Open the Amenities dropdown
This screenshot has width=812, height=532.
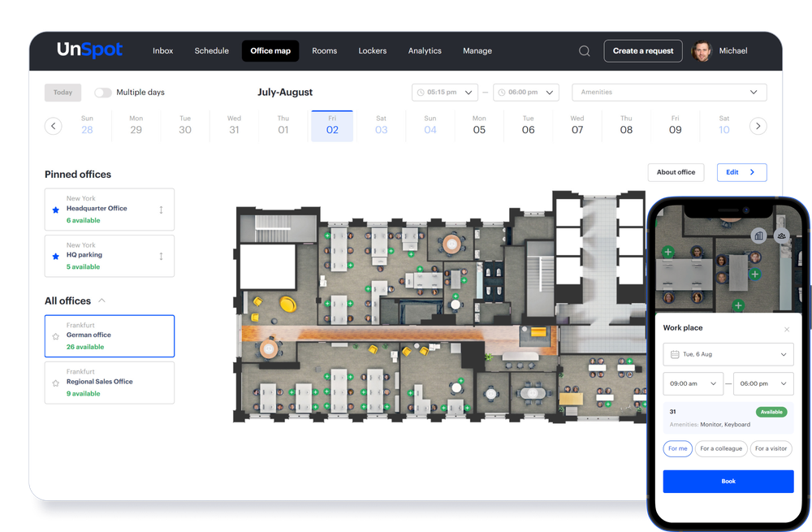[x=669, y=93]
